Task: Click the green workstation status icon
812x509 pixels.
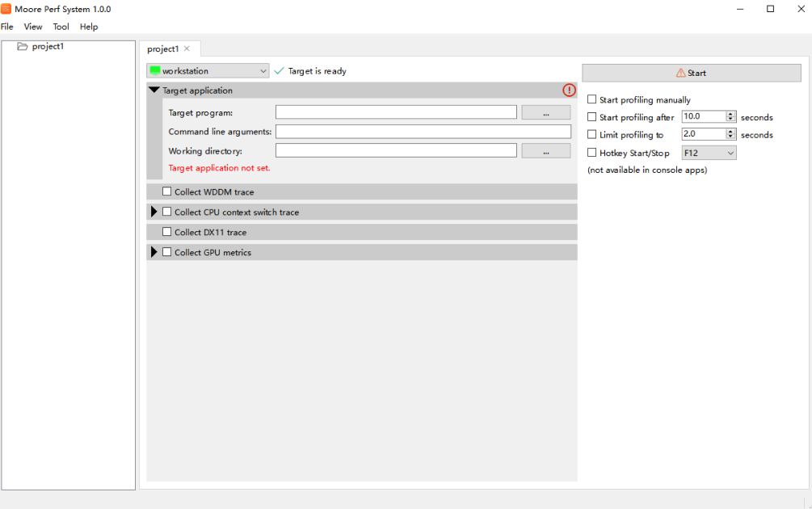Action: [x=155, y=71]
